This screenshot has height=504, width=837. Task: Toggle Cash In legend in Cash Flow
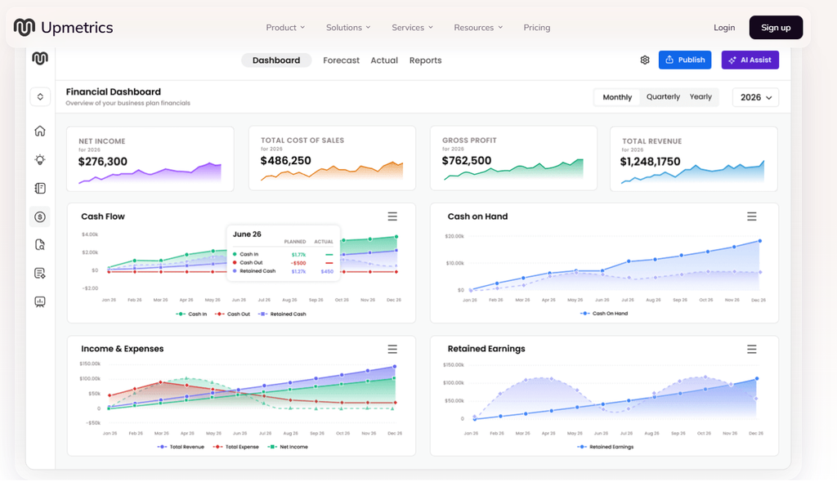click(x=191, y=314)
